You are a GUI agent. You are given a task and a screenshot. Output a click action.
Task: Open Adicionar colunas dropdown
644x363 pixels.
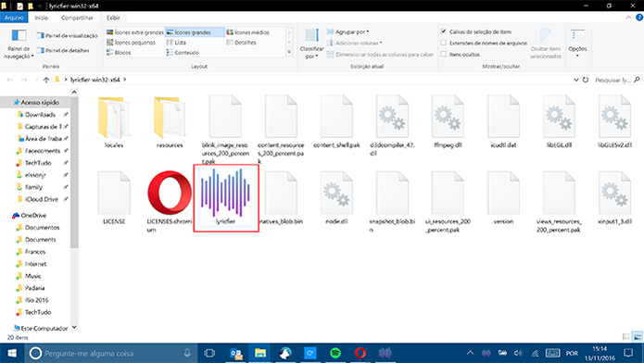[x=355, y=43]
